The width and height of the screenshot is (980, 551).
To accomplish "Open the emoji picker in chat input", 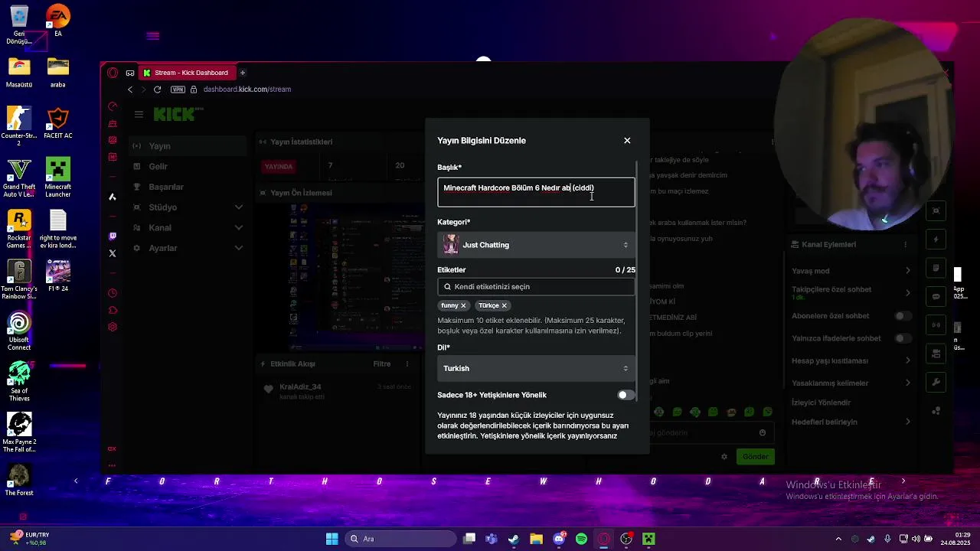I will click(763, 433).
